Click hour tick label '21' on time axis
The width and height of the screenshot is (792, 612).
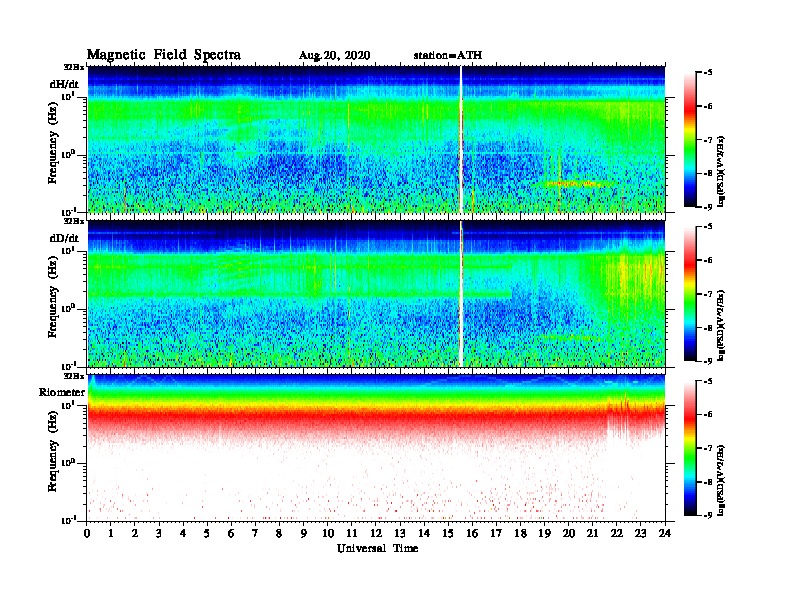592,533
